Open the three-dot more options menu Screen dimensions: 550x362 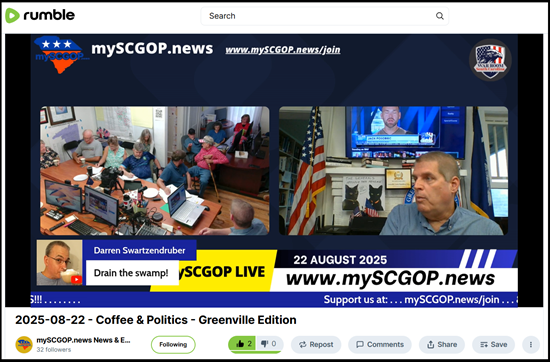[531, 344]
